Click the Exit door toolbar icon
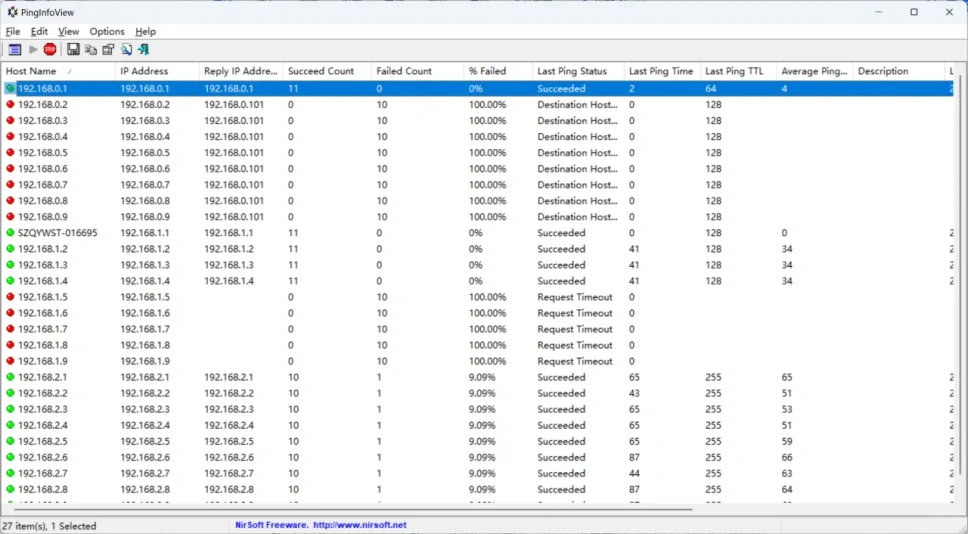Viewport: 968px width, 534px height. pyautogui.click(x=144, y=49)
